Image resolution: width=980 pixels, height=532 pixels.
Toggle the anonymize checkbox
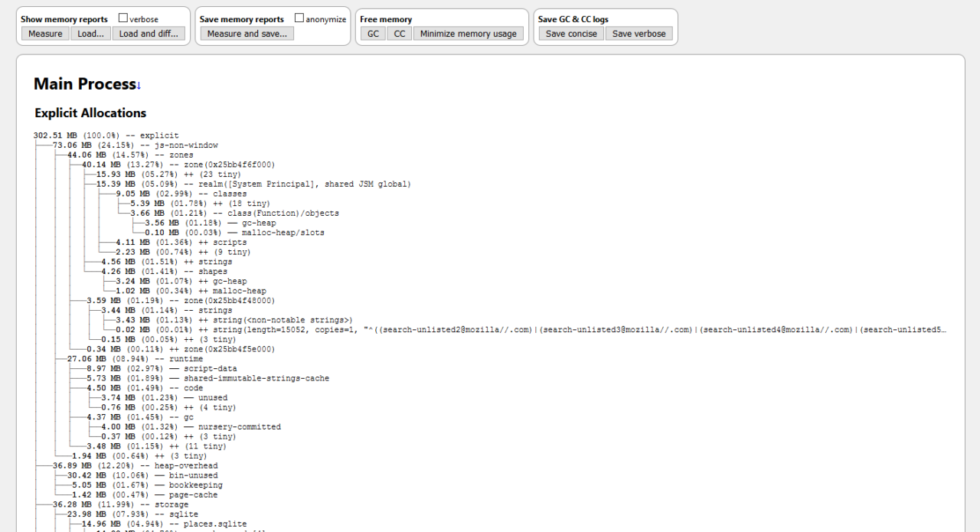(x=299, y=18)
